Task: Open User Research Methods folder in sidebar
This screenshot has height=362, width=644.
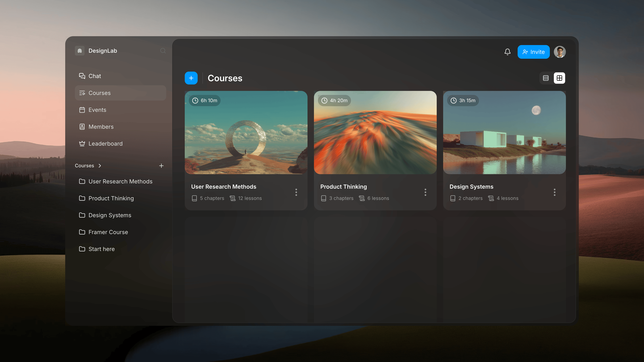Action: point(120,181)
